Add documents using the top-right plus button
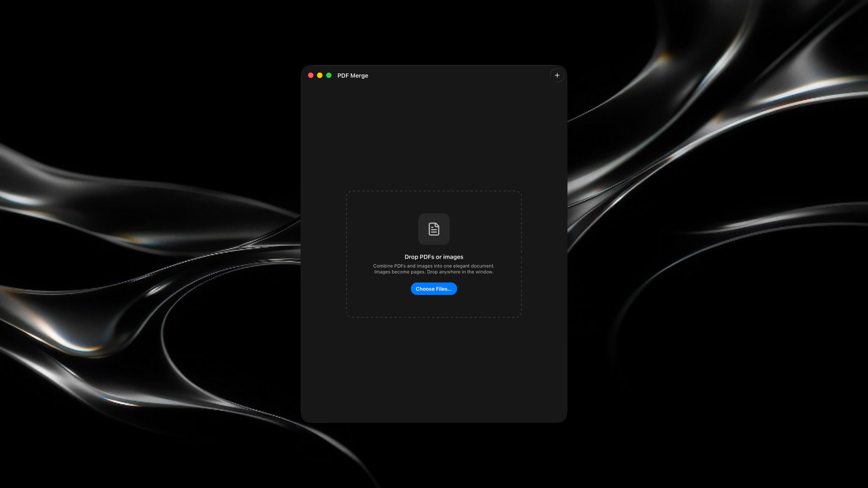 click(557, 75)
